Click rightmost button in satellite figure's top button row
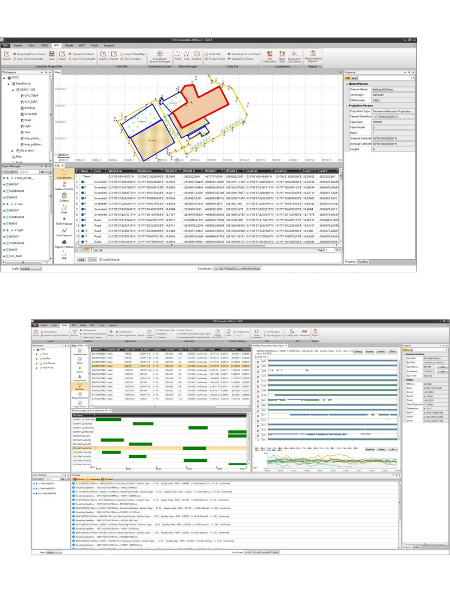This screenshot has height=600, width=450. point(392,351)
